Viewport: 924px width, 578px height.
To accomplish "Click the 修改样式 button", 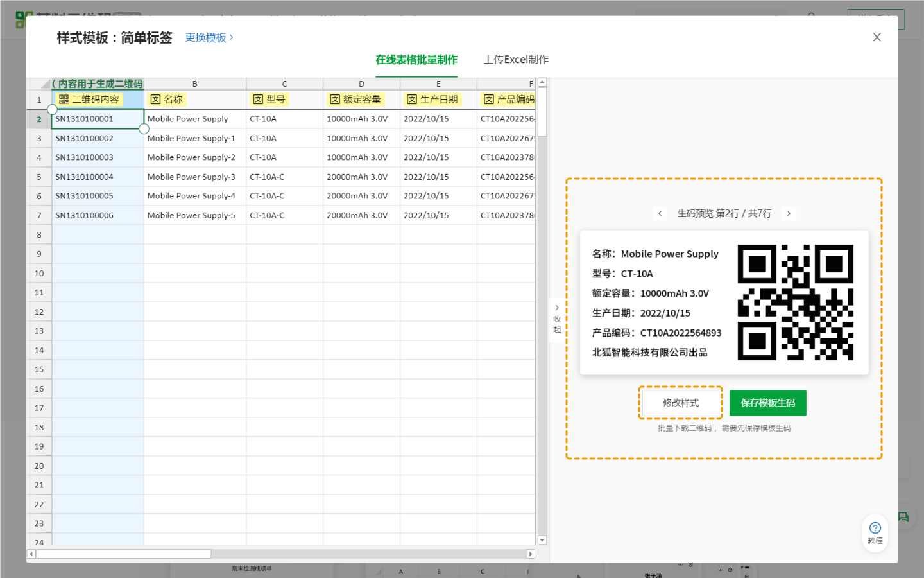I will 680,403.
